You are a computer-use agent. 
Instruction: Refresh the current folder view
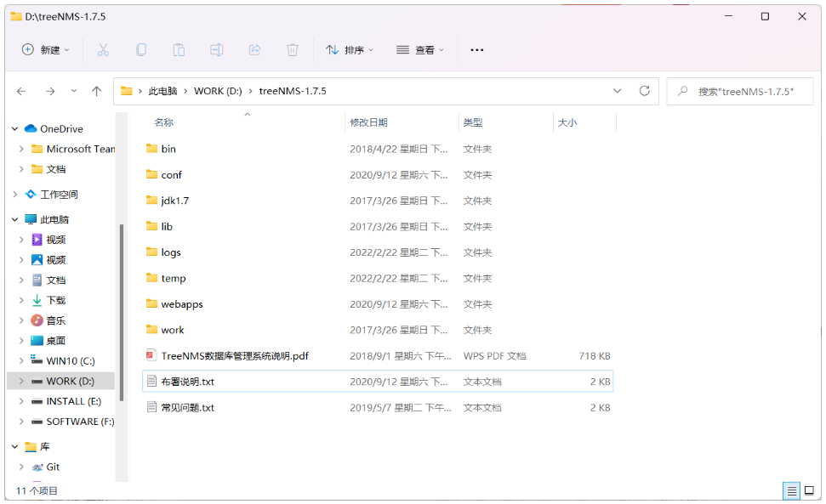(x=644, y=91)
